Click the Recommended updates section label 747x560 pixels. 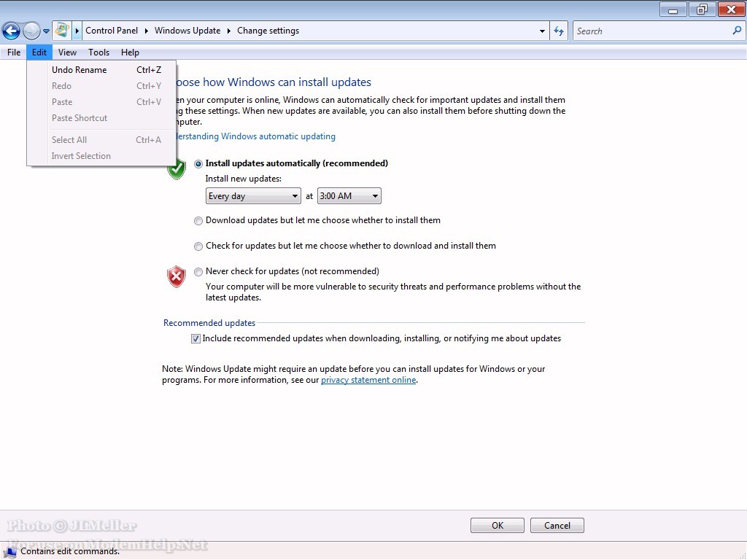click(209, 323)
